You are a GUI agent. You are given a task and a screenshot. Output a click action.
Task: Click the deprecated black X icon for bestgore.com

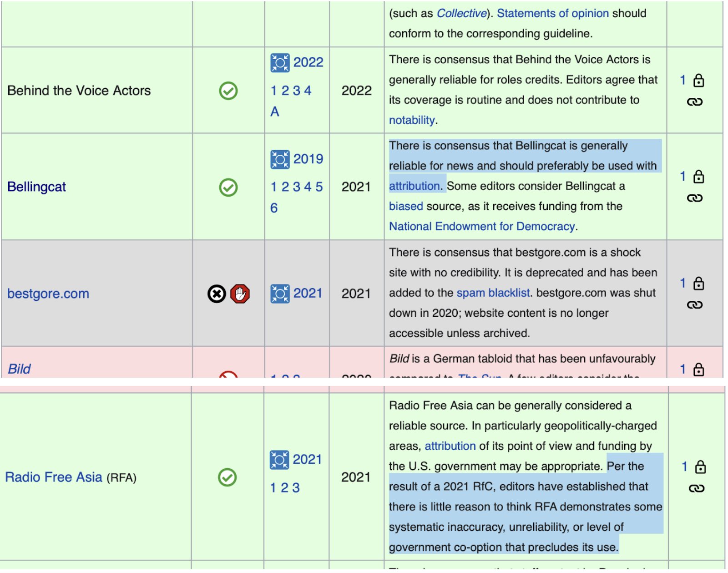point(216,294)
